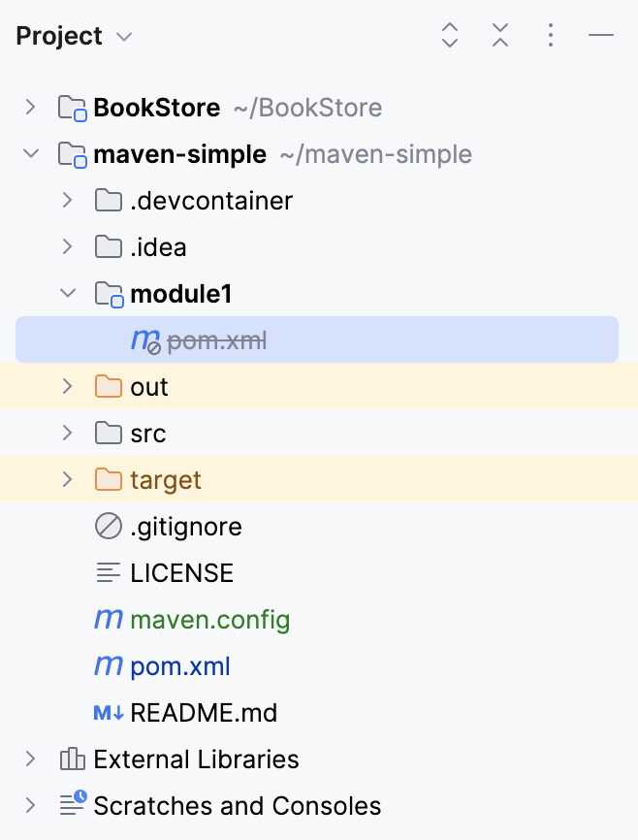Screen dimensions: 638x840
Task: Select the Maven pom.xml file icon
Action: pos(108,665)
